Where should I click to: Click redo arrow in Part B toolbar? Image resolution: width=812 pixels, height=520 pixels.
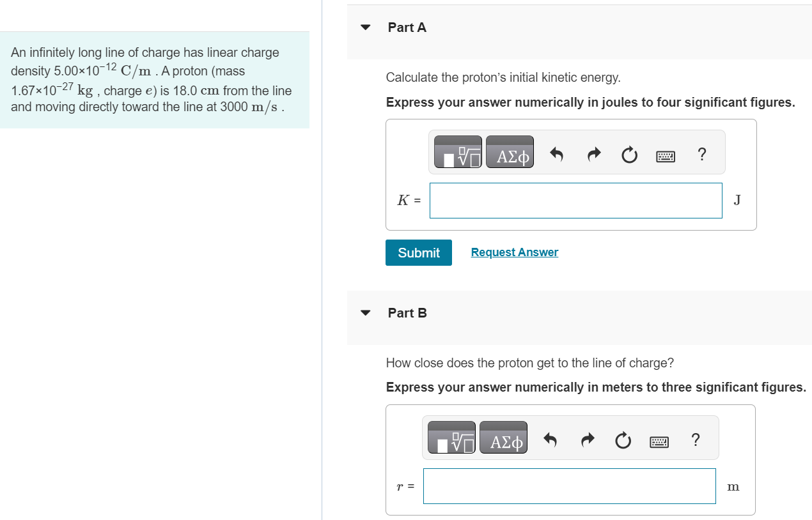click(x=588, y=440)
